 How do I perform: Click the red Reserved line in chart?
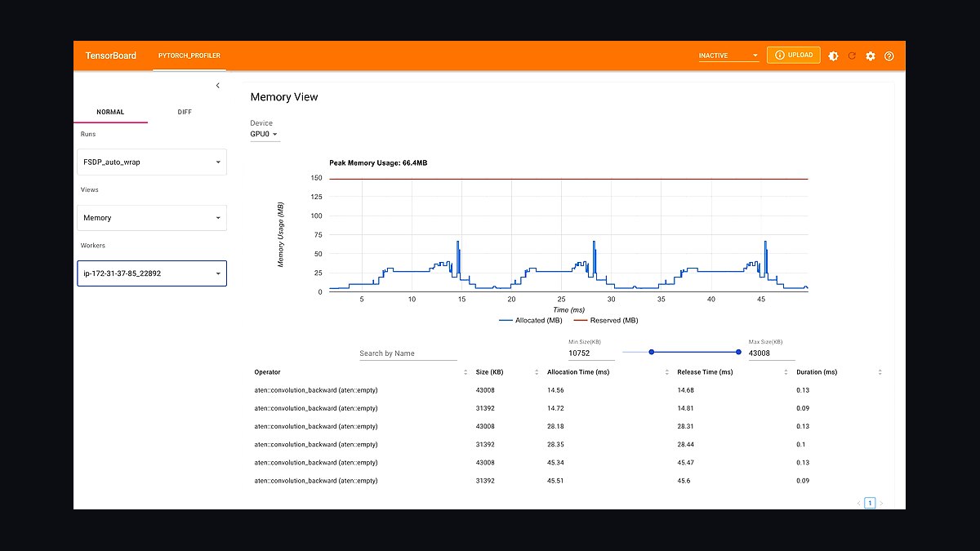pyautogui.click(x=568, y=179)
